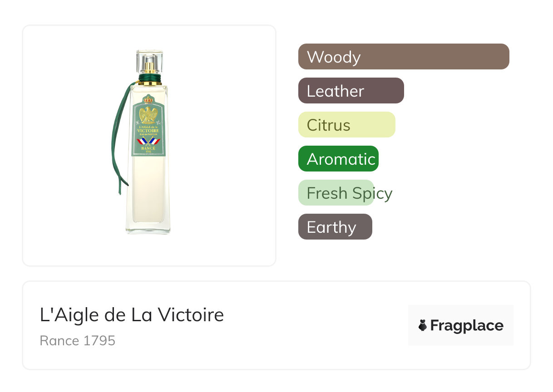Click the Earthy accord bar
This screenshot has width=553, height=392.
pyautogui.click(x=335, y=227)
